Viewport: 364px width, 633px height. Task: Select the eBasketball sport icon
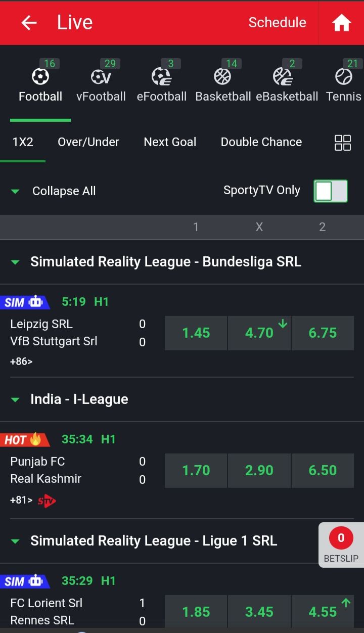pyautogui.click(x=283, y=77)
